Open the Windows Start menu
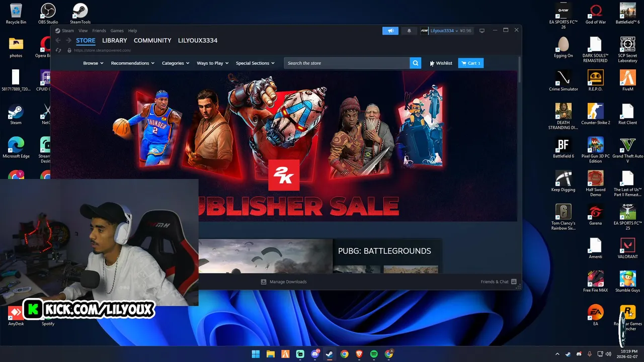Image resolution: width=644 pixels, height=362 pixels. [x=256, y=354]
